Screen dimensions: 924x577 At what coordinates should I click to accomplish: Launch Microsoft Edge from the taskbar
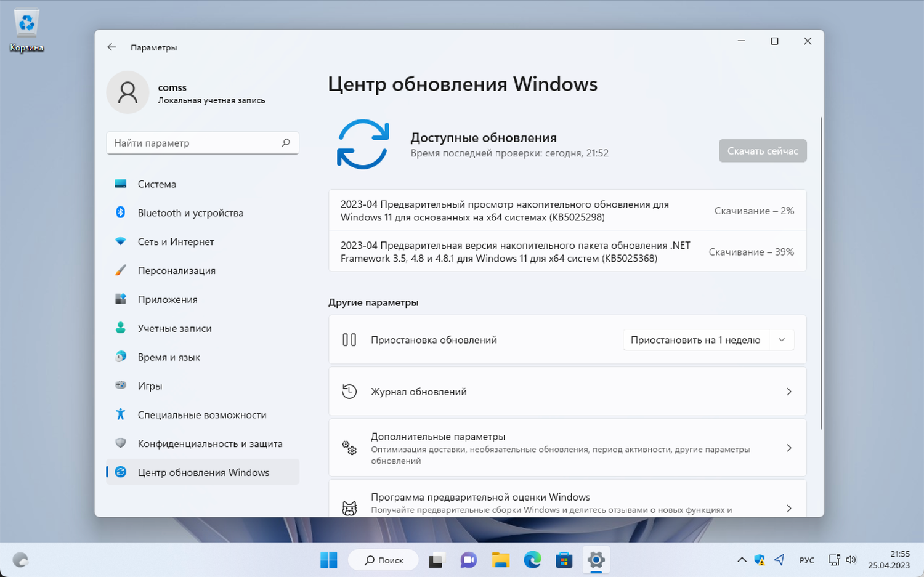tap(532, 560)
